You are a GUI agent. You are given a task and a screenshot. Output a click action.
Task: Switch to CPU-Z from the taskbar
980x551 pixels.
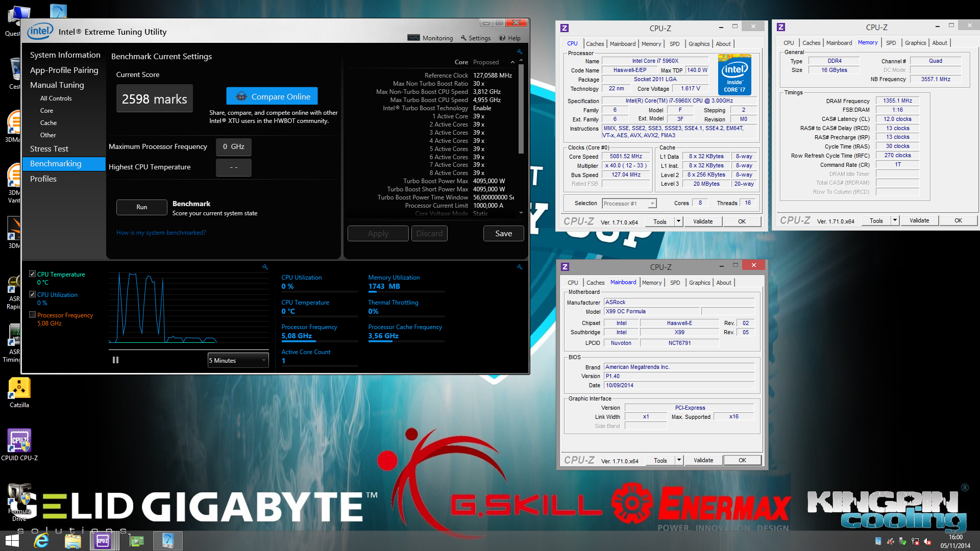point(103,541)
